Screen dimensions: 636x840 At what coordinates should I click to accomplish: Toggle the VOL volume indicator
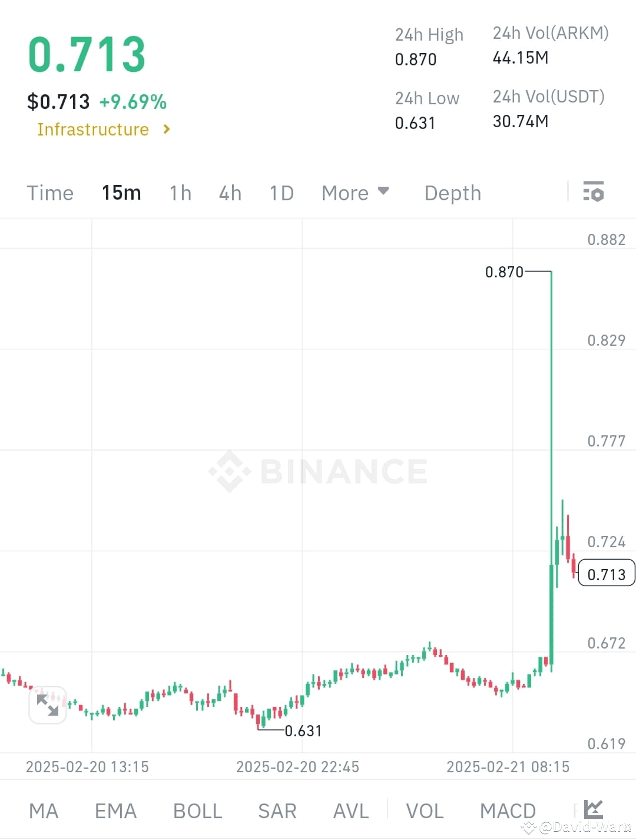425,811
